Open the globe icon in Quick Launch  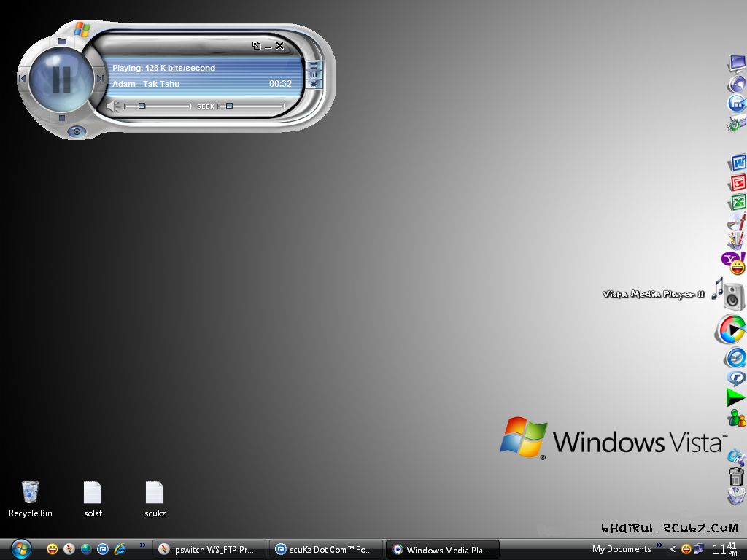coord(86,549)
